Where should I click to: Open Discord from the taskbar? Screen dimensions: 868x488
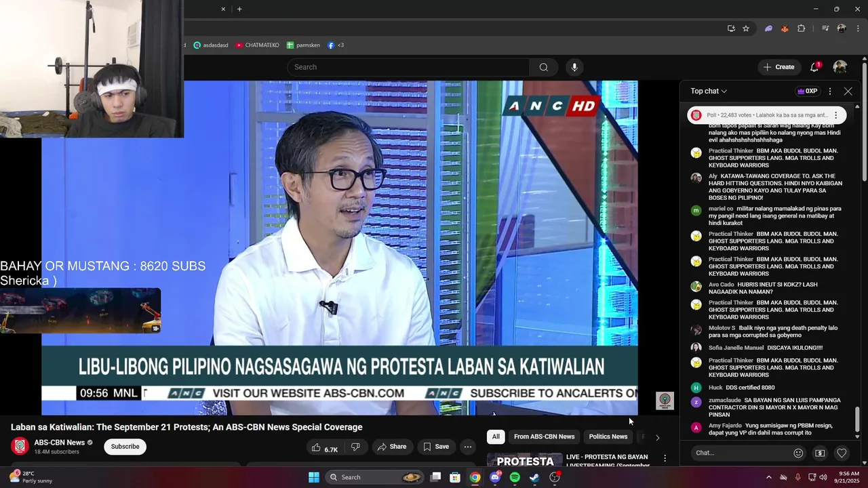coord(495,477)
